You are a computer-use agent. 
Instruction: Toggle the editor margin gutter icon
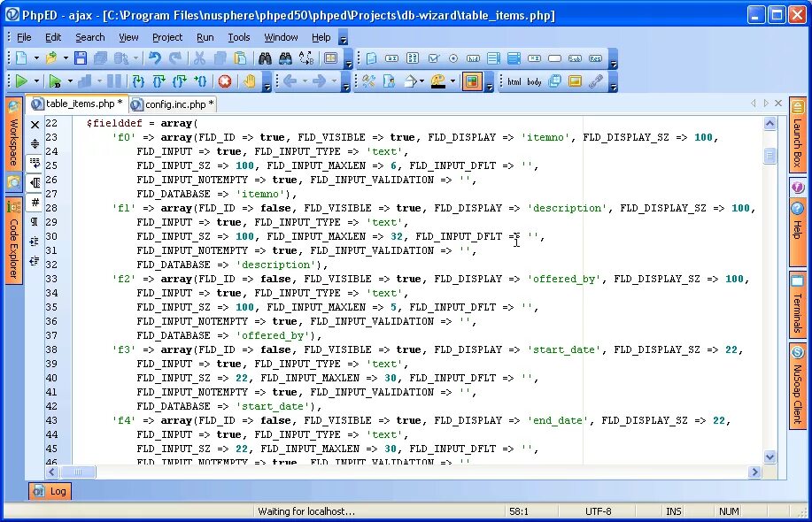(x=35, y=182)
